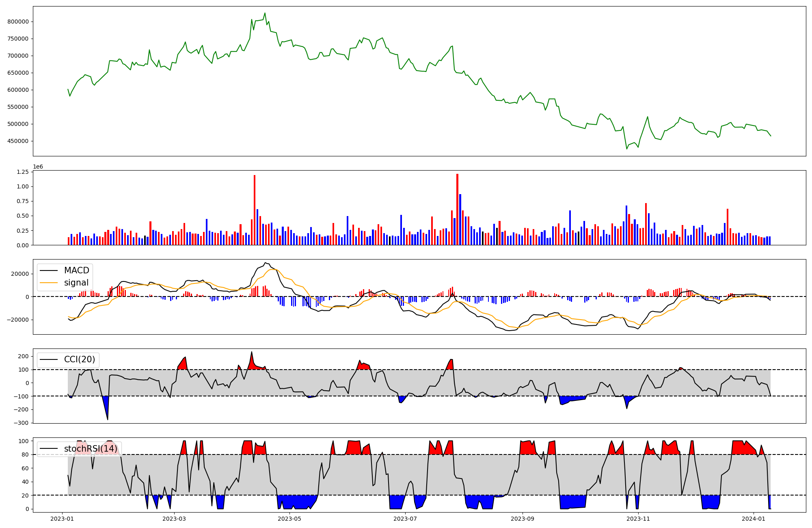
Task: Click the 1.25 volume axis tick label
Action: point(23,172)
